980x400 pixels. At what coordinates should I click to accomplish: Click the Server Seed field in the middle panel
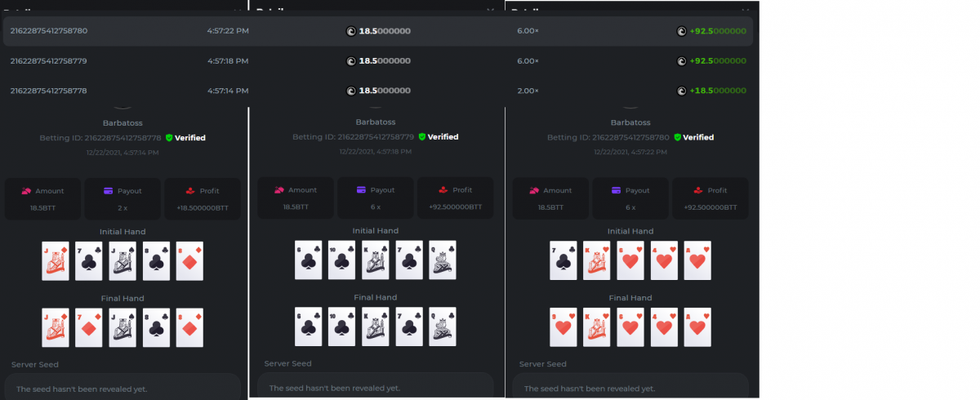pyautogui.click(x=376, y=389)
